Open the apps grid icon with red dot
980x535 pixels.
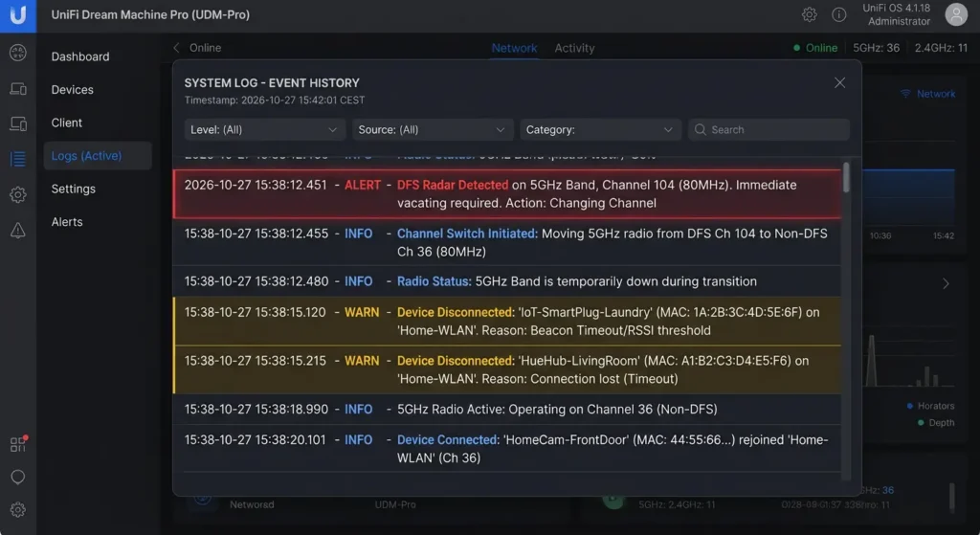coord(18,444)
